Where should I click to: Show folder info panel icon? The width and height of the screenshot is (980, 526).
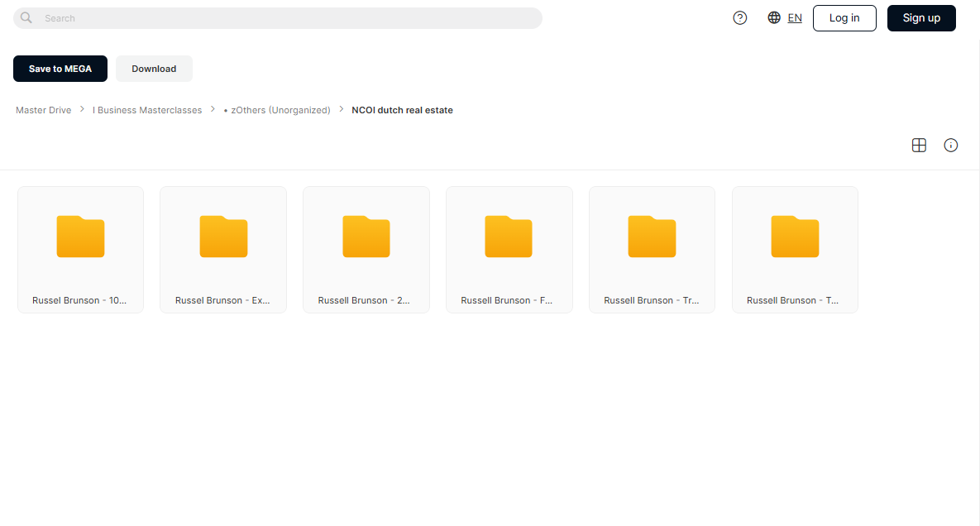(950, 146)
